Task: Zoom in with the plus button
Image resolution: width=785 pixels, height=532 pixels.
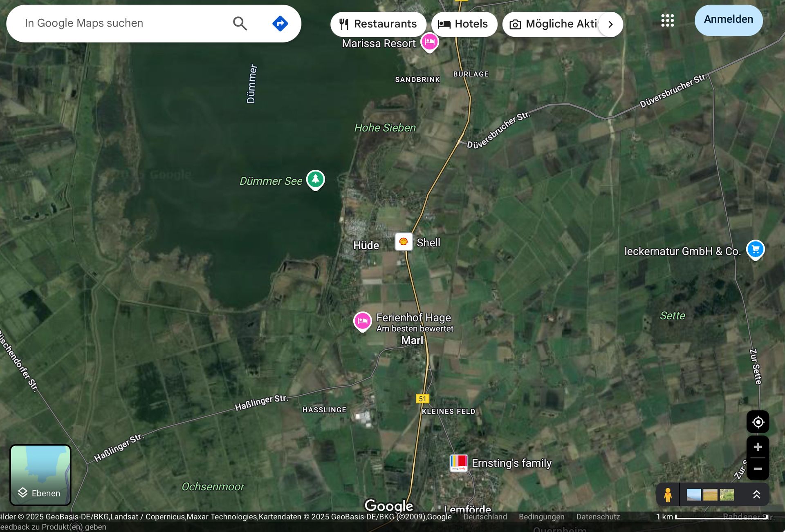Action: (758, 447)
